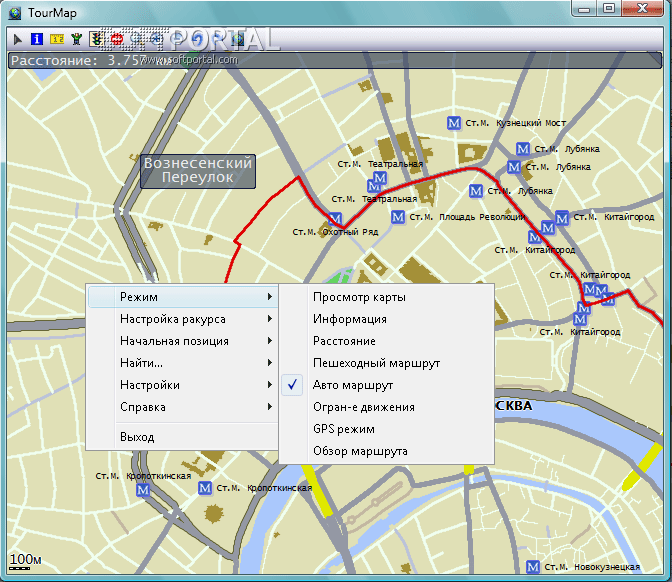Viewport: 672px width, 582px height.
Task: Click the Ст.М. Охотный Ряд label
Action: 335,232
